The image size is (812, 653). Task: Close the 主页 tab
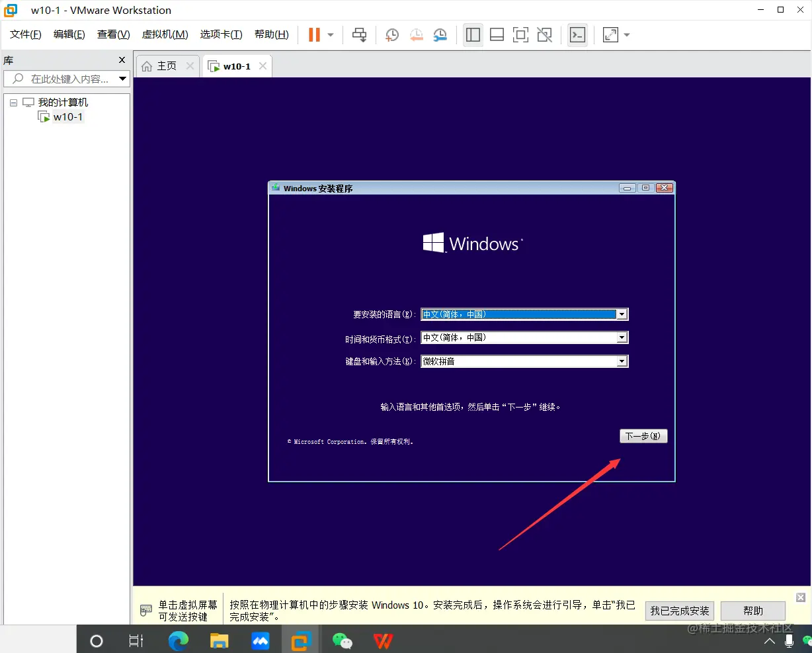[x=190, y=66]
